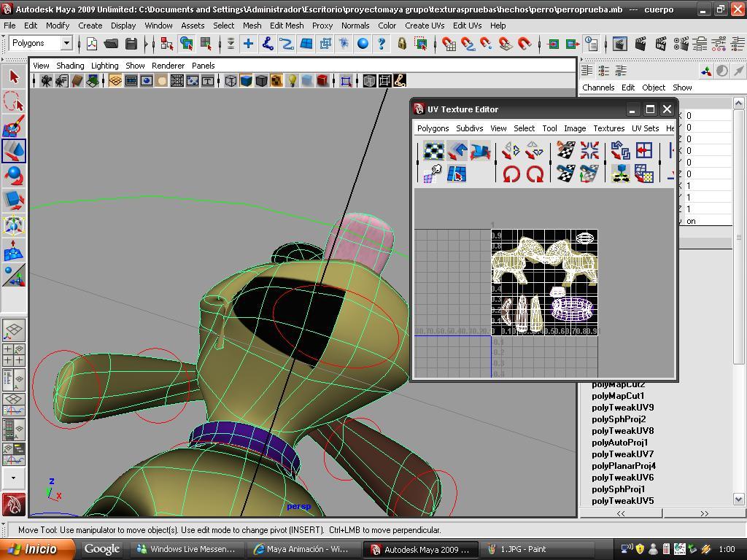
Task: Switch to single perspective view layout
Action: point(13,330)
